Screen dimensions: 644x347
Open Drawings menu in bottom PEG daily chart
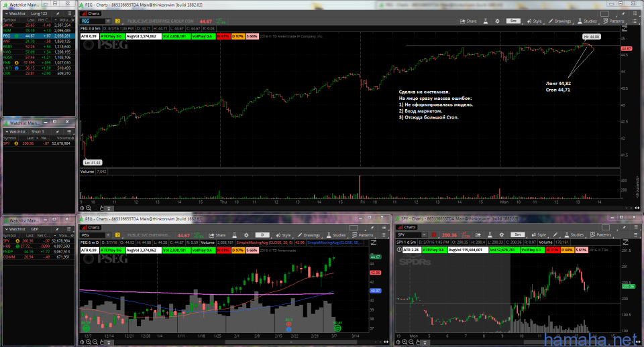(x=309, y=235)
